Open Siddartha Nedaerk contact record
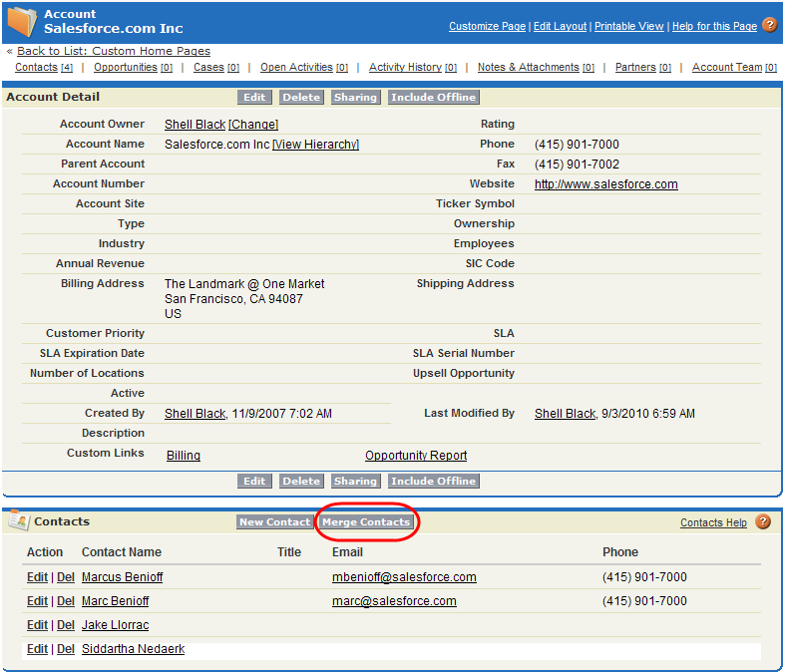785x672 pixels. [x=134, y=649]
